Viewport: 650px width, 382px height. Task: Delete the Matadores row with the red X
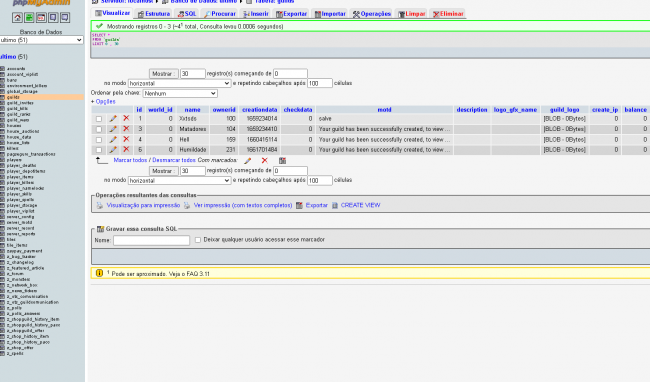[126, 129]
